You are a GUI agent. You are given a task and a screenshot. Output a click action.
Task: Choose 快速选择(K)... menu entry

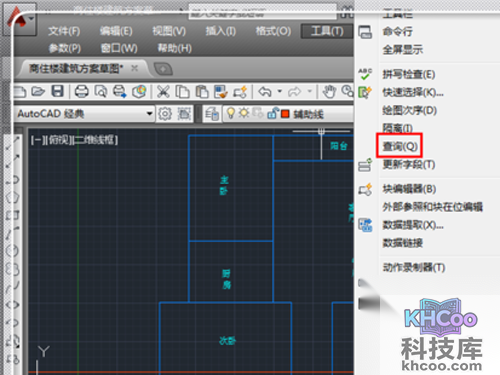tap(413, 92)
